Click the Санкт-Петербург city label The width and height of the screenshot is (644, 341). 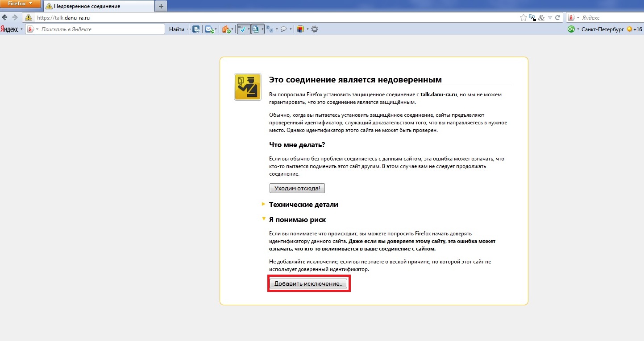(x=602, y=29)
